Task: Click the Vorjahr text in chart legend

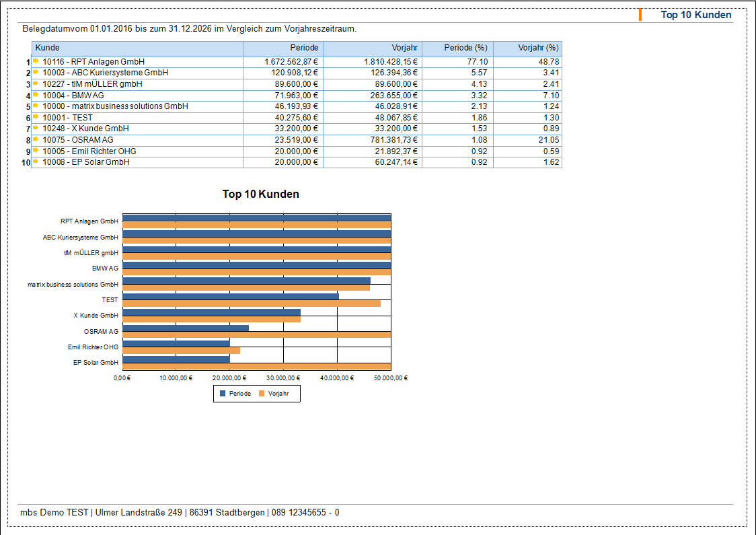Action: (278, 394)
